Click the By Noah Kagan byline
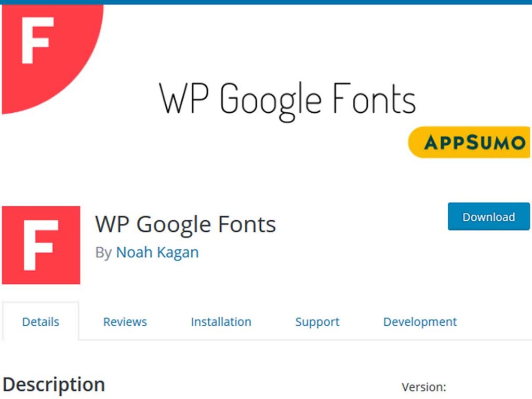Image resolution: width=532 pixels, height=399 pixels. click(x=147, y=252)
